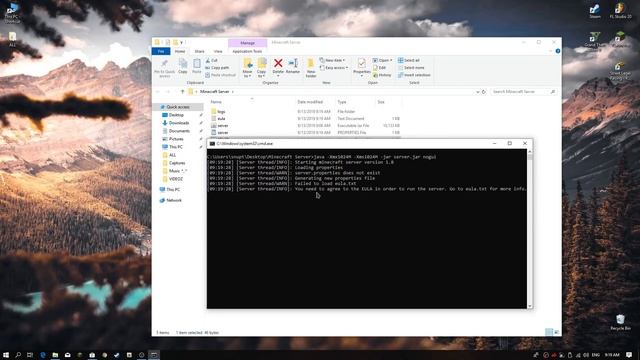Switch to the Home ribbon tab
Screen dimensions: 640x360
point(180,51)
